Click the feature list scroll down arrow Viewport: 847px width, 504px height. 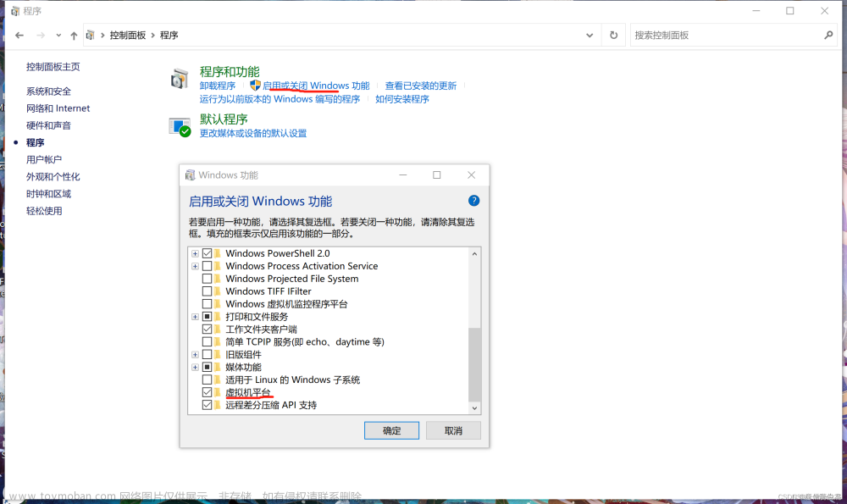click(474, 407)
